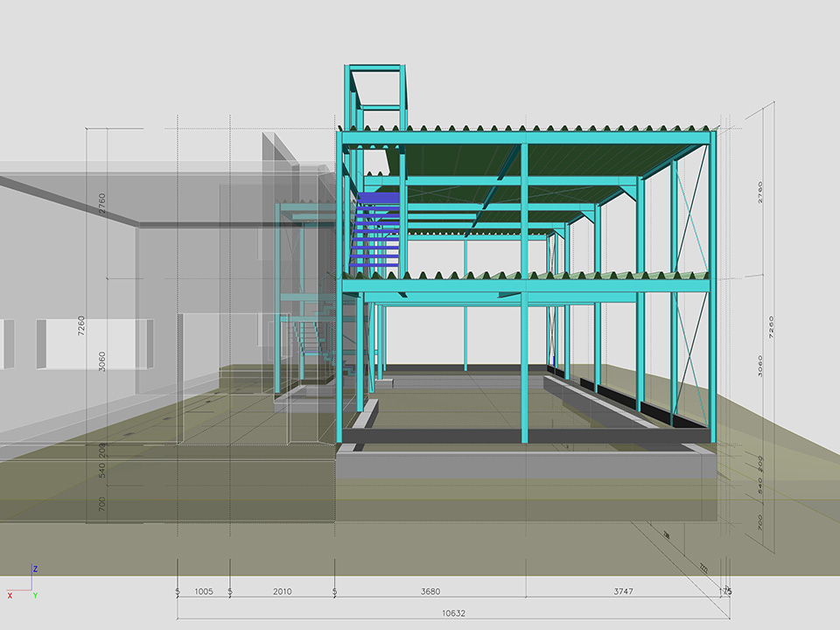
Task: Click the blue Z axis label
Action: point(35,569)
